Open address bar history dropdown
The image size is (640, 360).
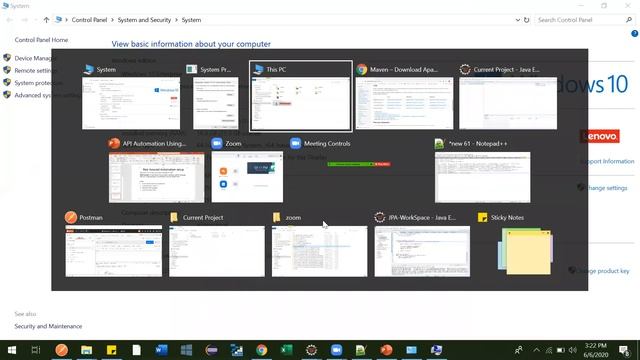(x=518, y=20)
